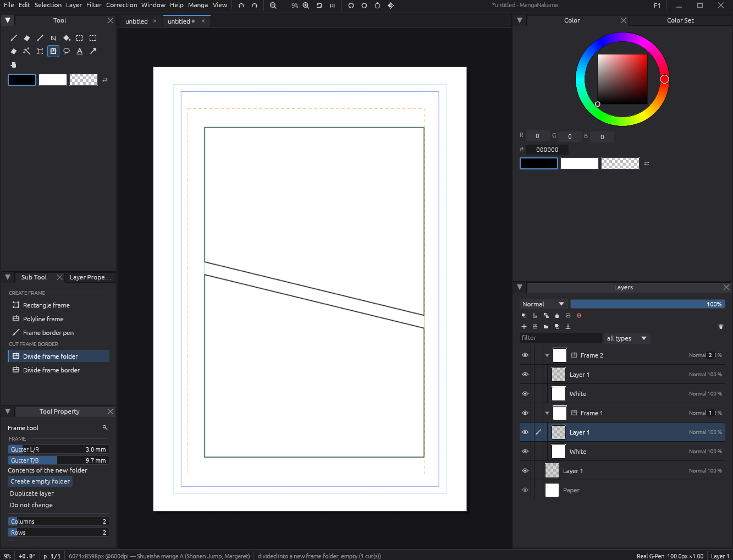Merge down using the download-arrow layer icon
This screenshot has height=560, width=733.
pyautogui.click(x=568, y=327)
